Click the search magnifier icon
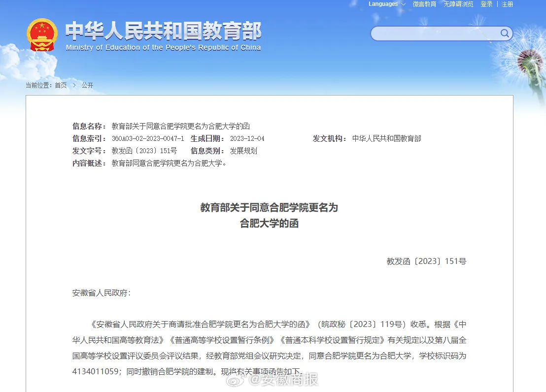This screenshot has width=546, height=392. 504,33
